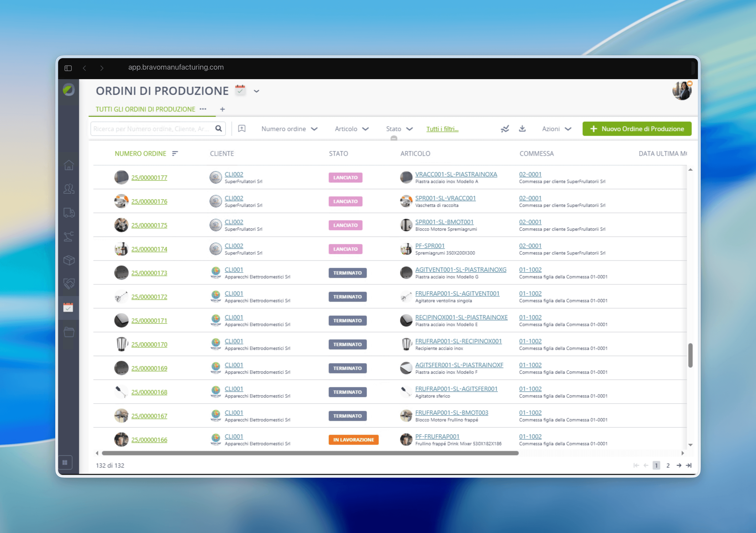
Task: Click the IN LAVORAZIONE status badge
Action: coord(353,440)
